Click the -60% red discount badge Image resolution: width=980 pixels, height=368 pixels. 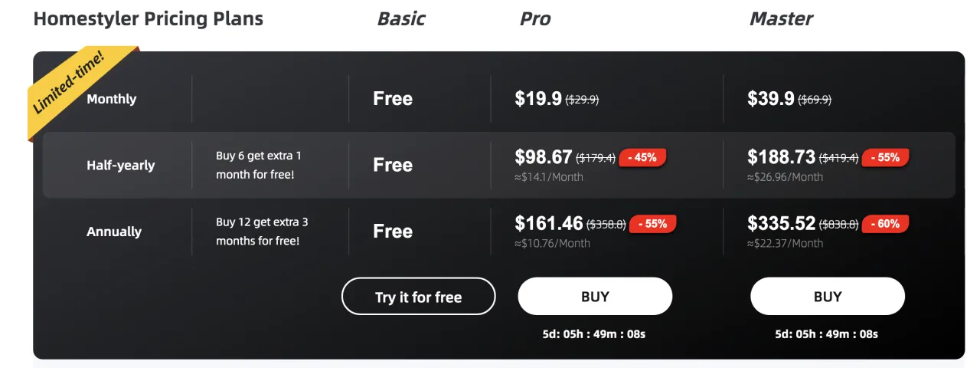(885, 224)
